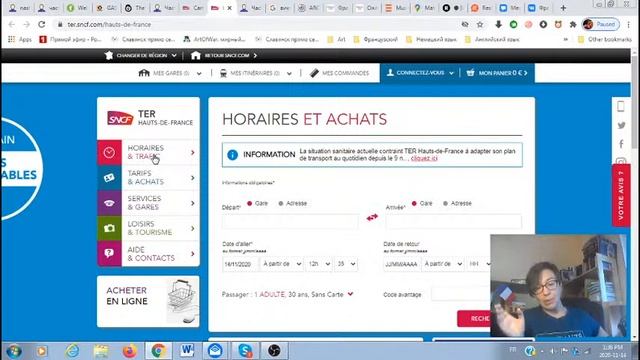The image size is (640, 360).
Task: Open the Facebook share icon
Action: [621, 144]
